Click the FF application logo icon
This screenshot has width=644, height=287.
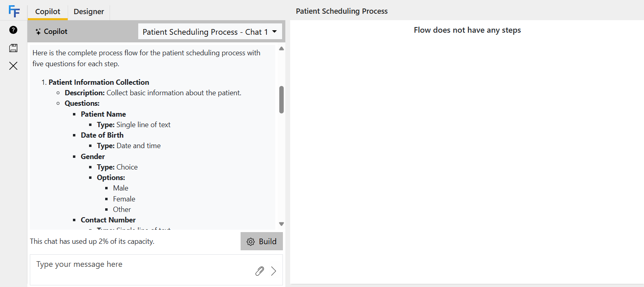pos(14,11)
